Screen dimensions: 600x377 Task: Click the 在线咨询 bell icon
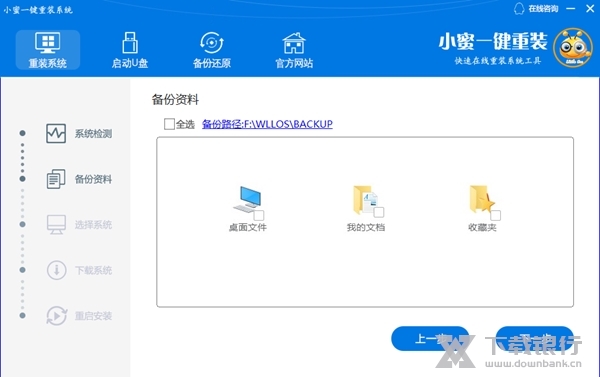(519, 9)
